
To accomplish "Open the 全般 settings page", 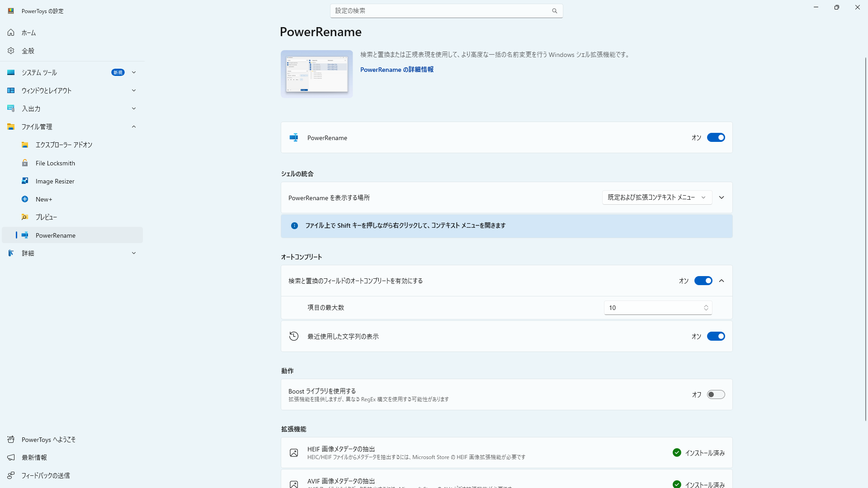I will pyautogui.click(x=72, y=51).
